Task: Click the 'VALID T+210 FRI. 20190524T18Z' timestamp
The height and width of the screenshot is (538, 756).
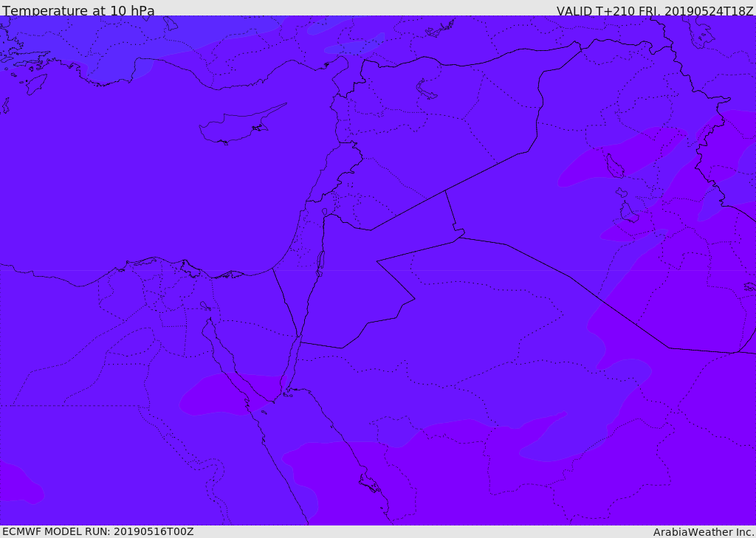Action: 655,10
